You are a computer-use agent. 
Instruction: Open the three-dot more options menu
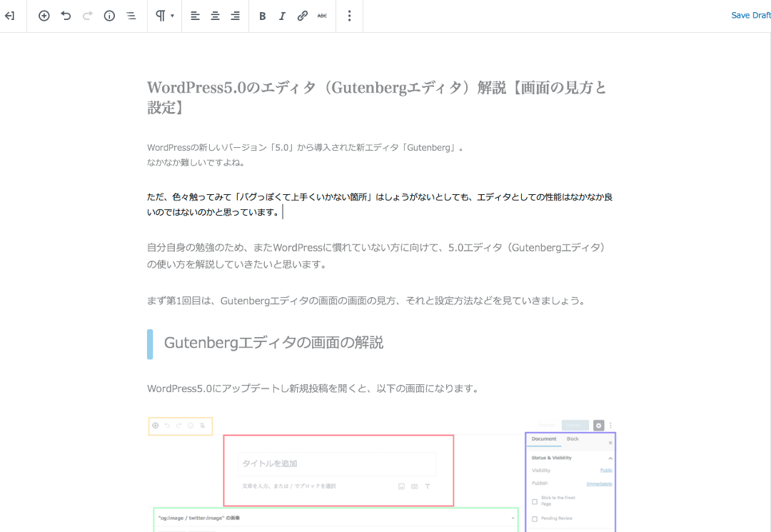coord(349,16)
